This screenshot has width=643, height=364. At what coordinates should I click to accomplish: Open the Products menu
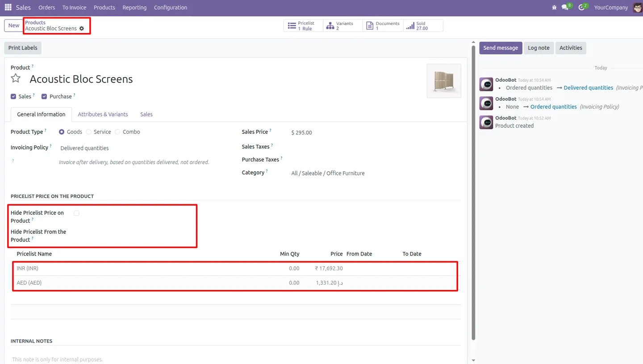(104, 8)
